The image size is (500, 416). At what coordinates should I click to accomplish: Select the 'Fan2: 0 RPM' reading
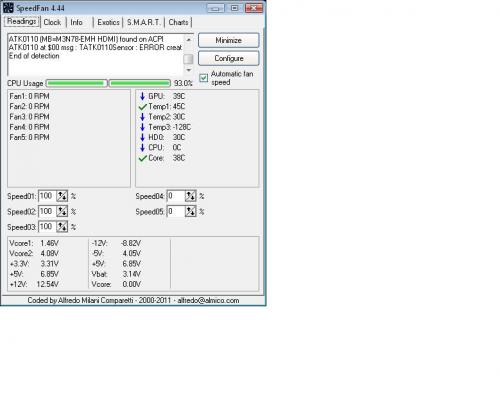point(29,107)
